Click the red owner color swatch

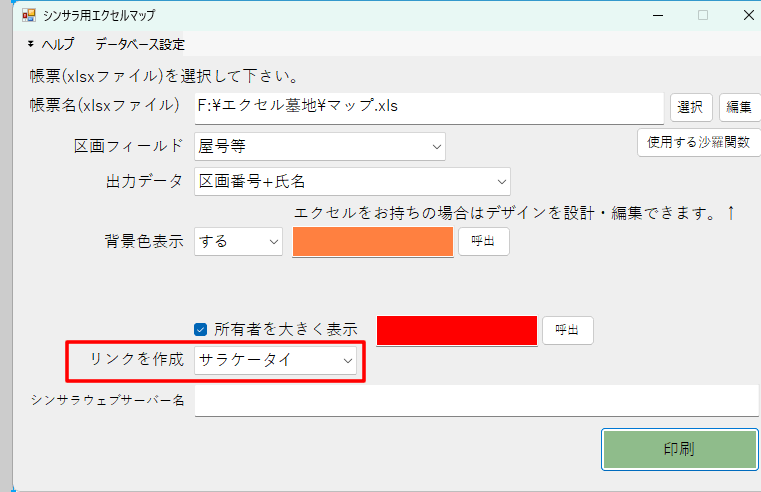click(456, 329)
